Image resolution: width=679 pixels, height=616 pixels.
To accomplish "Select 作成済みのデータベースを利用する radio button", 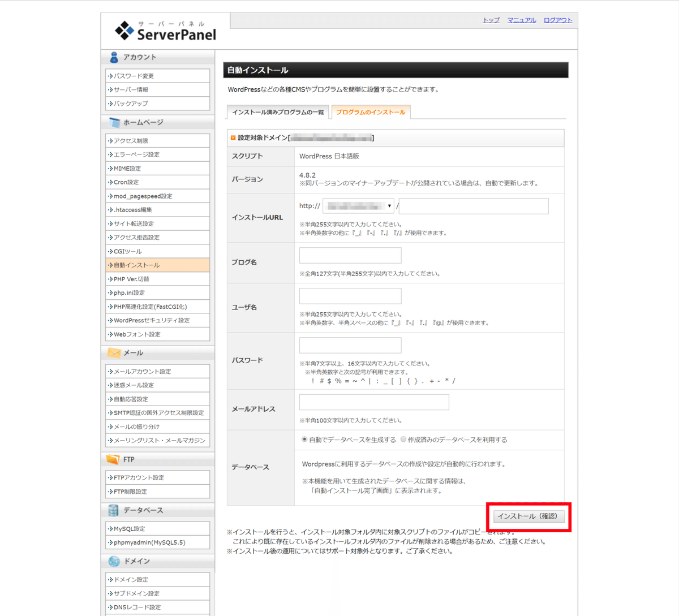I will click(403, 440).
